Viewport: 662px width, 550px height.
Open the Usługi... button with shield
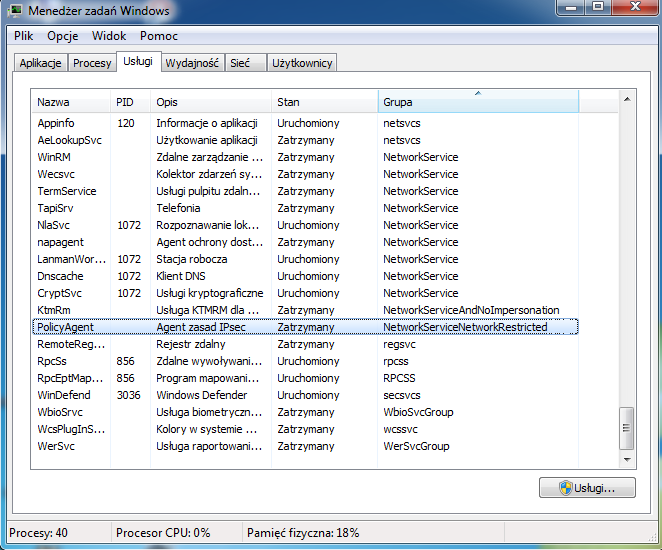(587, 488)
